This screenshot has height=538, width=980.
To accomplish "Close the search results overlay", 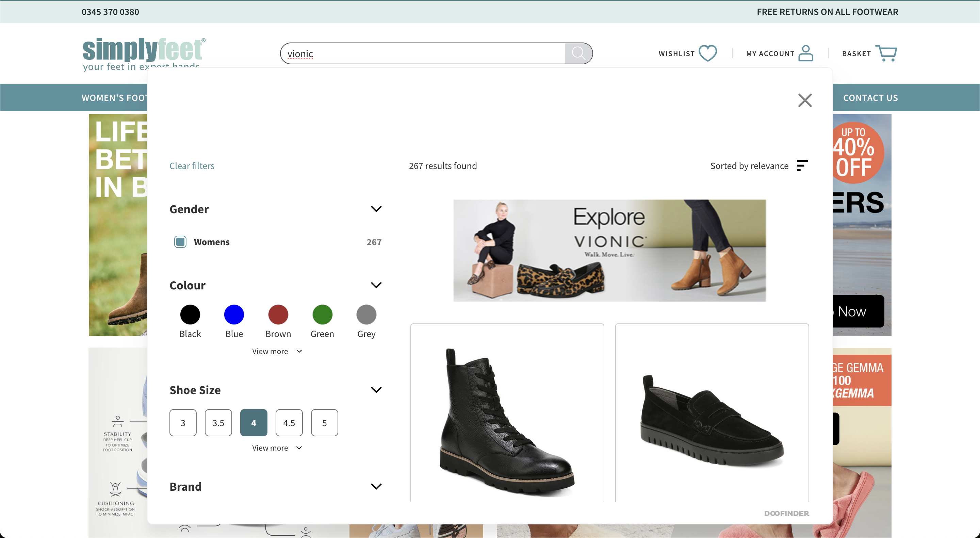I will tap(805, 100).
